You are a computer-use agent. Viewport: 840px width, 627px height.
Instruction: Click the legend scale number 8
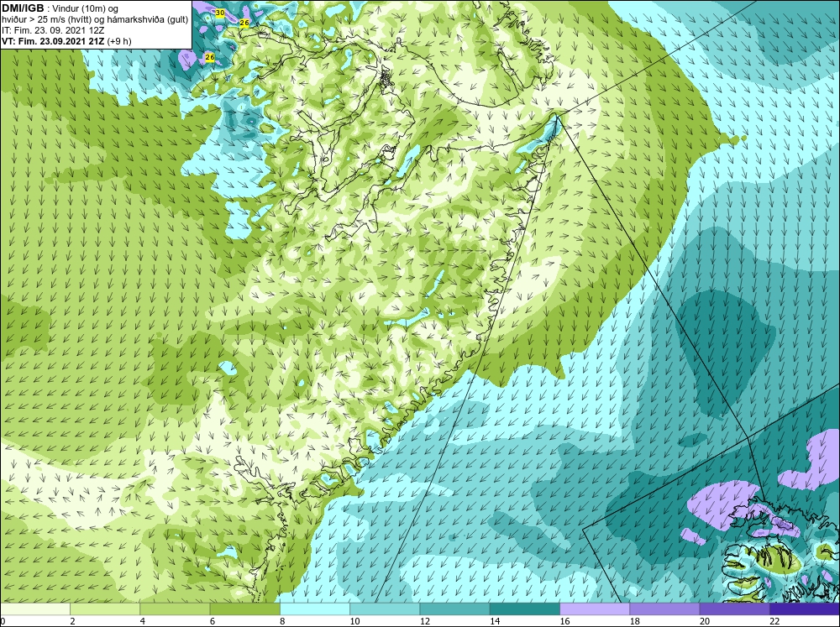pyautogui.click(x=282, y=621)
